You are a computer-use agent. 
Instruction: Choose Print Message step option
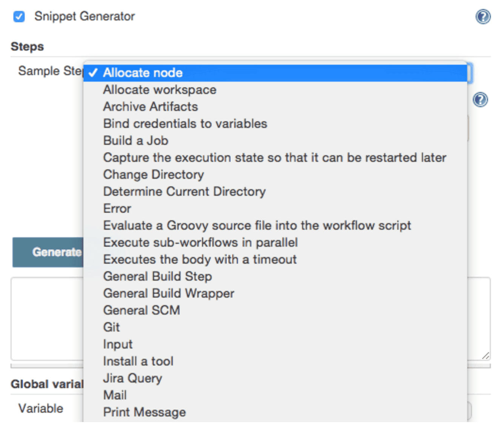(x=144, y=412)
